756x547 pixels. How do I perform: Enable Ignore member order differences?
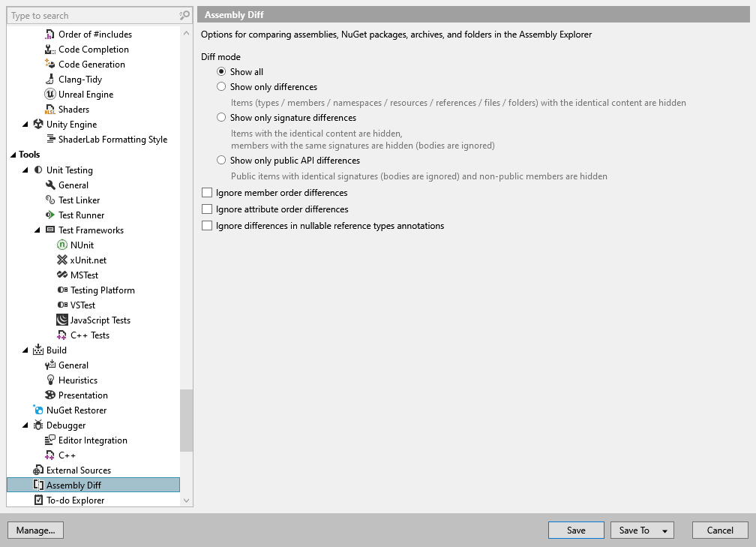(x=206, y=193)
